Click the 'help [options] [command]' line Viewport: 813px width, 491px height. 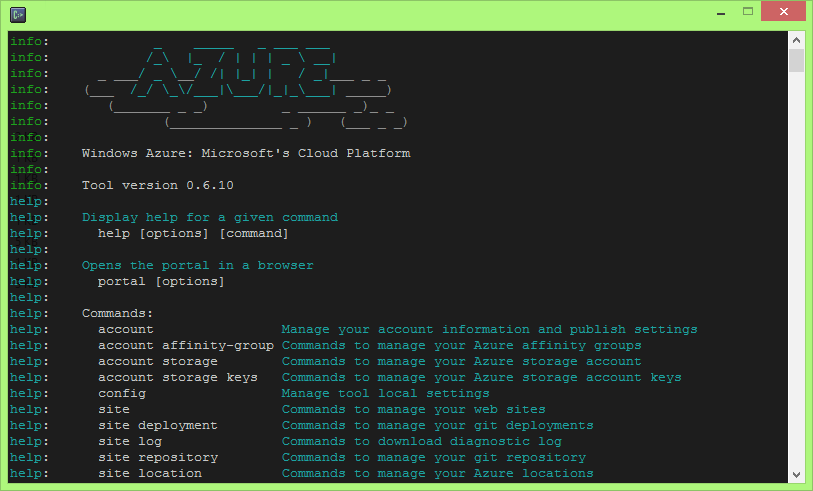tap(193, 233)
